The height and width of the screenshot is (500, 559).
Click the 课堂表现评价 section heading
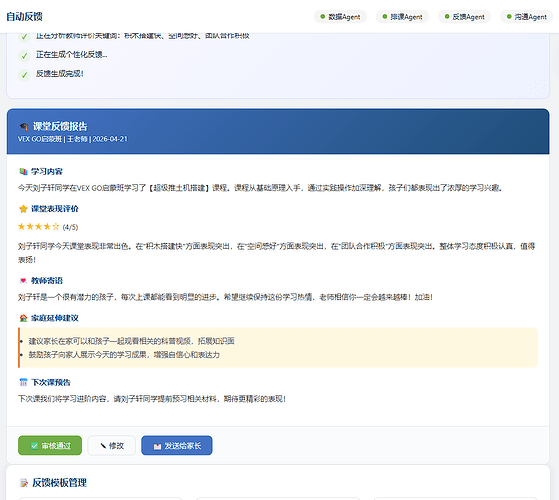[55, 209]
